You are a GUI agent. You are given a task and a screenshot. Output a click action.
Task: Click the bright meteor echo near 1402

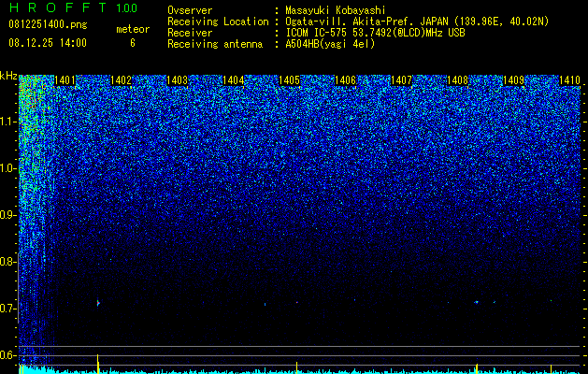click(98, 302)
